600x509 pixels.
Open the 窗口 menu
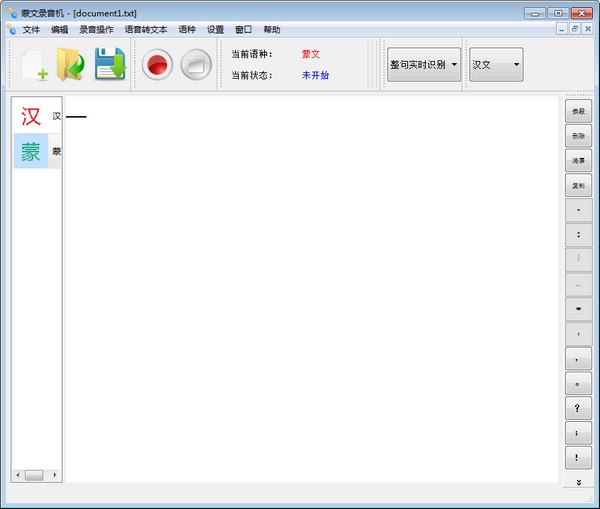(x=243, y=29)
